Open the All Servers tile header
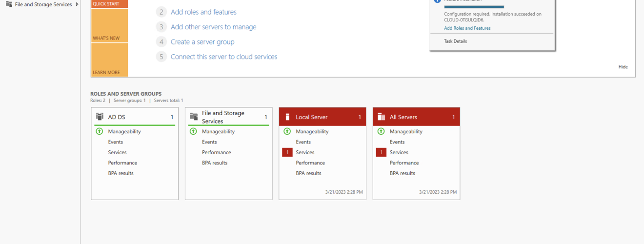644x244 pixels. tap(416, 117)
